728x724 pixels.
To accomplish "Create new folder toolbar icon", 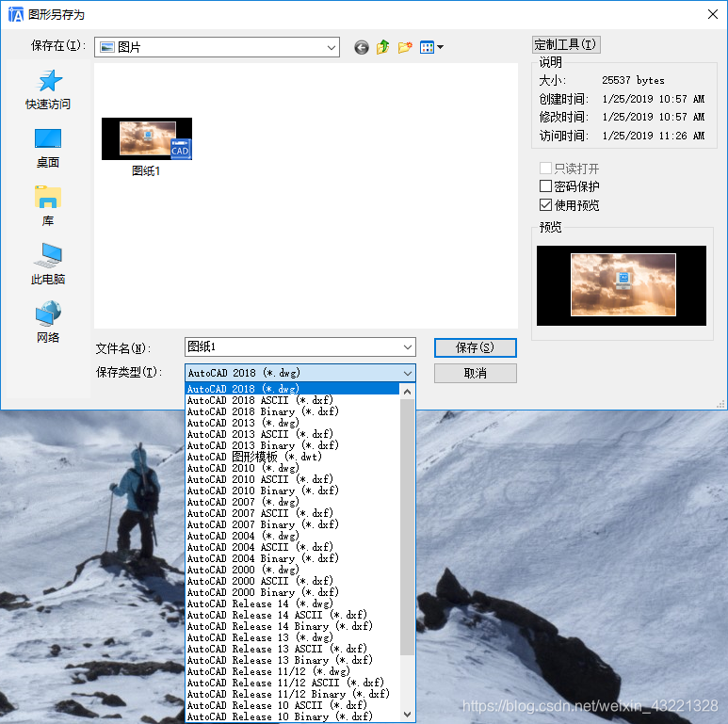I will (x=405, y=47).
